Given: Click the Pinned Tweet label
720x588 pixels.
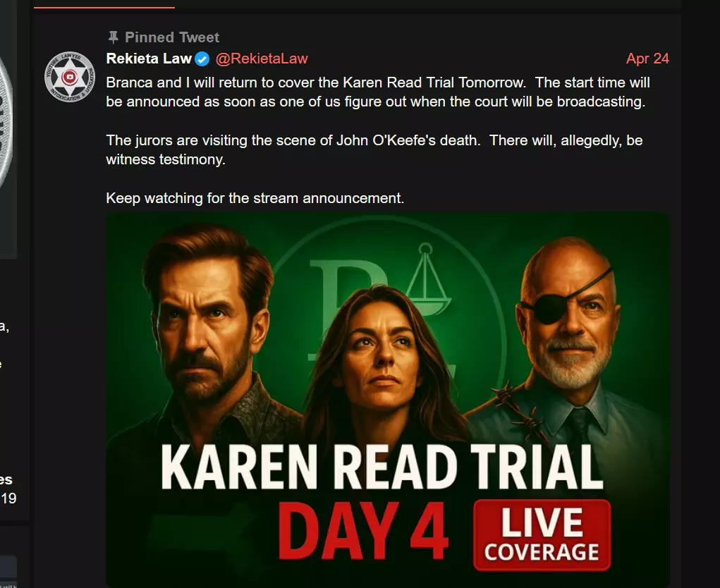Looking at the screenshot, I should [172, 37].
